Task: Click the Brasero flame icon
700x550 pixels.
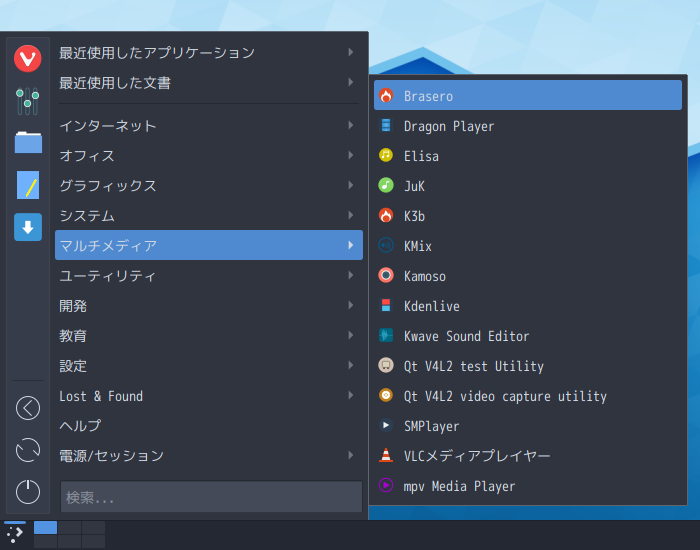Action: click(386, 95)
